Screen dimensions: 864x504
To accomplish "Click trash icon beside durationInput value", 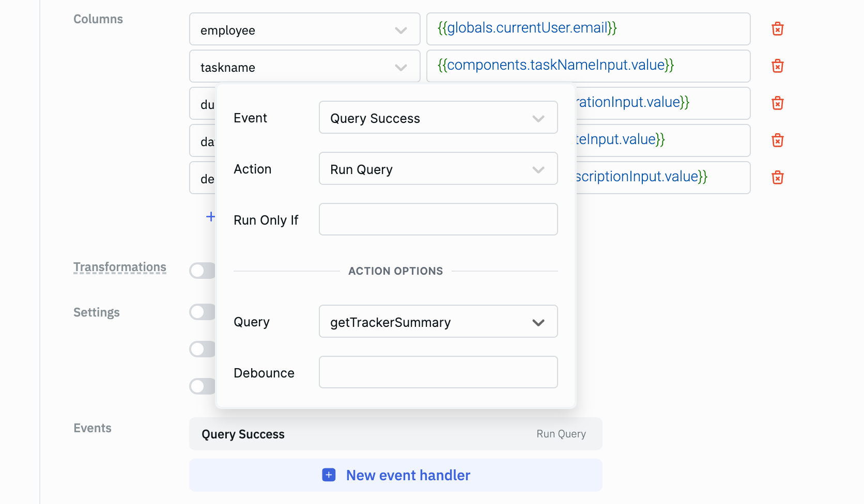I will click(x=777, y=103).
